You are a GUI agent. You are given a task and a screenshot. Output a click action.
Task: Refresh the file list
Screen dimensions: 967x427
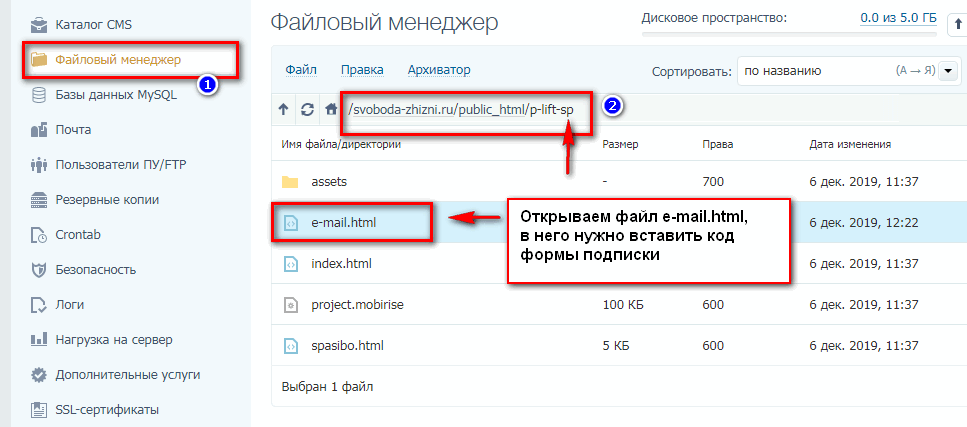click(307, 110)
